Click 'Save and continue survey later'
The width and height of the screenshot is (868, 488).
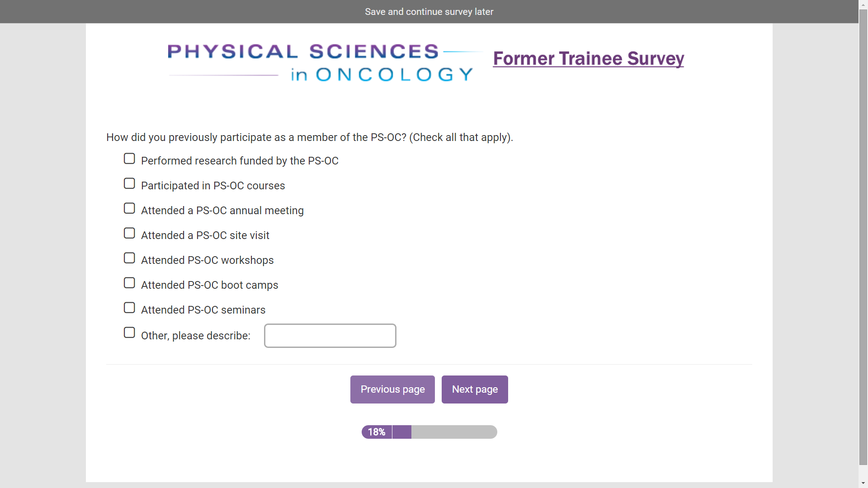[x=429, y=12]
